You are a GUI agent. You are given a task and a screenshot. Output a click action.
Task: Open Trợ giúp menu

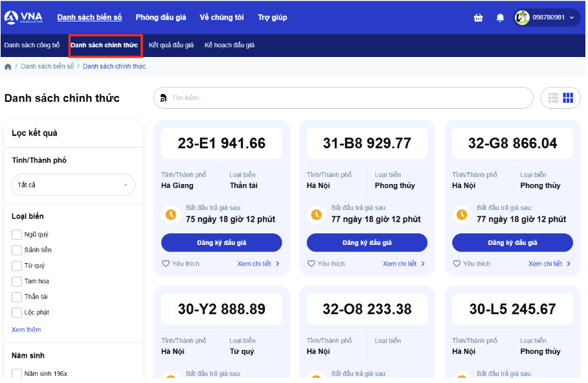click(272, 17)
